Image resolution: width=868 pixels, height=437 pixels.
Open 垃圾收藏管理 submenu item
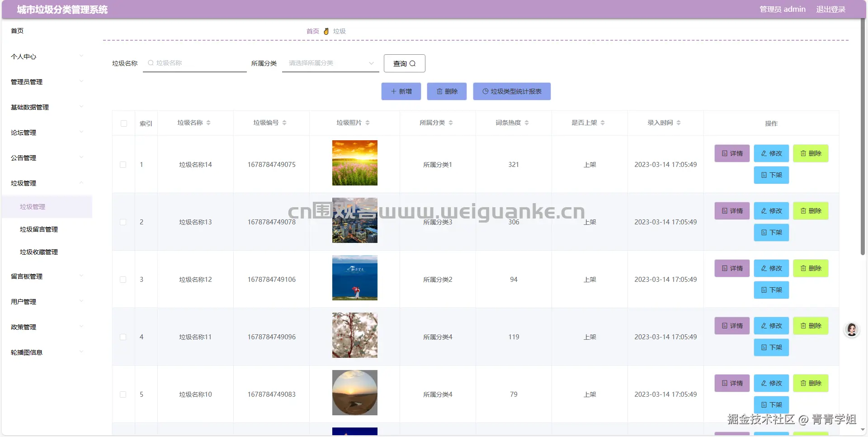[47, 252]
